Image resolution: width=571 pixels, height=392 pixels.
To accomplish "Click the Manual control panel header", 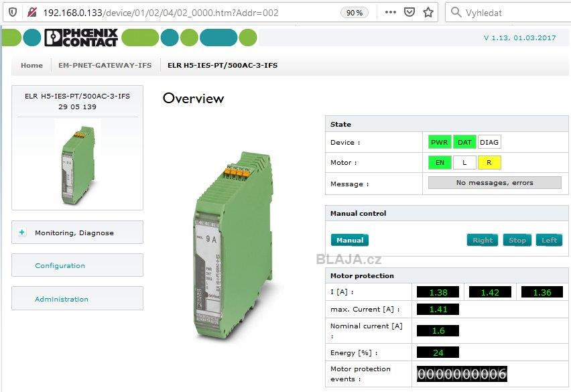I will (x=447, y=213).
